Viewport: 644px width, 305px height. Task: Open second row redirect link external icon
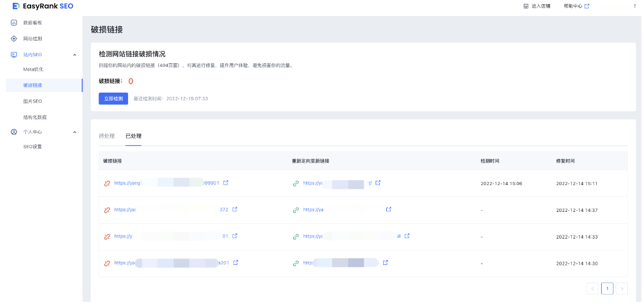tap(389, 210)
